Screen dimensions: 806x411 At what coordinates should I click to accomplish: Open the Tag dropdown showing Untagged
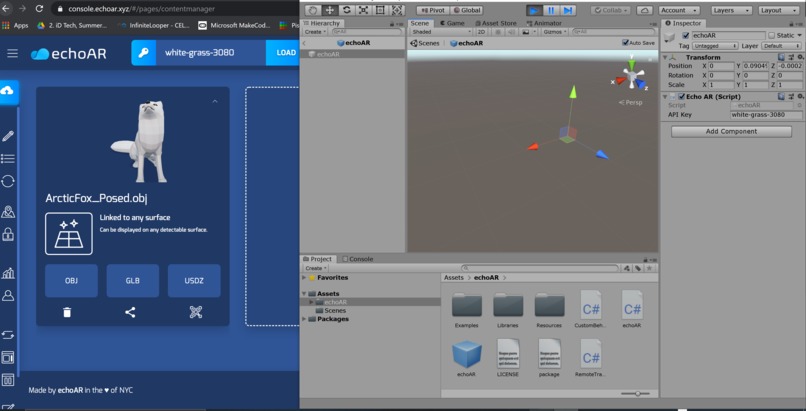point(715,46)
